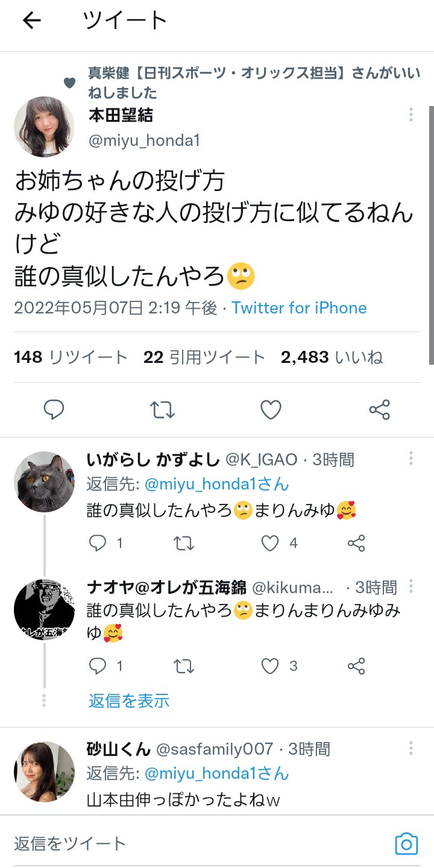Open more options on 砂山くん's reply
This screenshot has width=434, height=868.
click(410, 749)
